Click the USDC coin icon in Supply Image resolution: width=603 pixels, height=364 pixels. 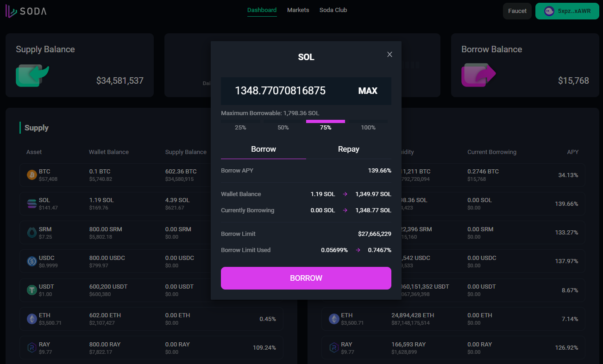pos(32,261)
